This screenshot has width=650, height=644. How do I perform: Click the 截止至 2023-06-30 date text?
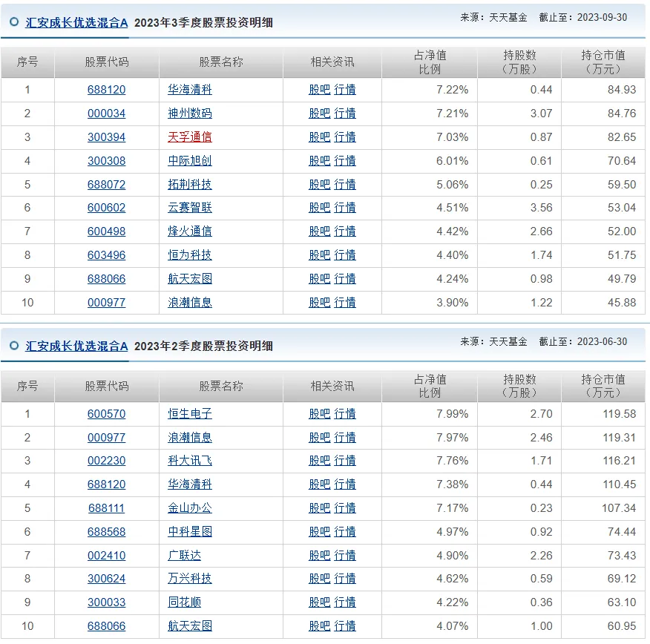point(582,341)
